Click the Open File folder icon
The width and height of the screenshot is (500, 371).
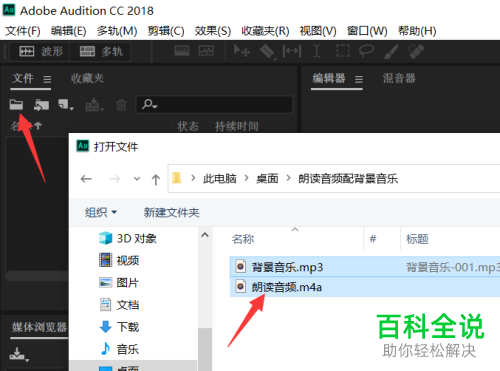(x=16, y=105)
